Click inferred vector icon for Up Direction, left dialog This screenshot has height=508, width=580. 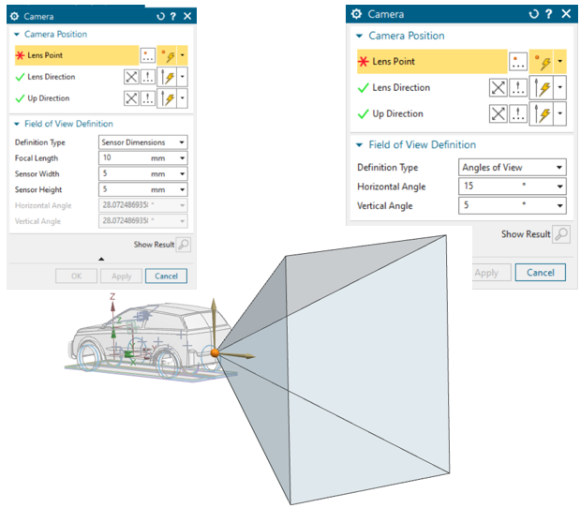pyautogui.click(x=167, y=98)
